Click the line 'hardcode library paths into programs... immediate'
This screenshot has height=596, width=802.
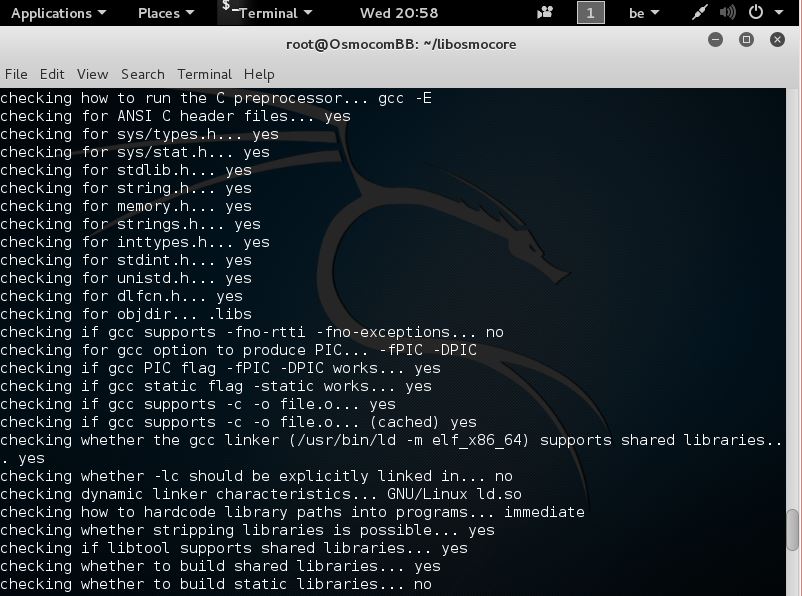293,512
